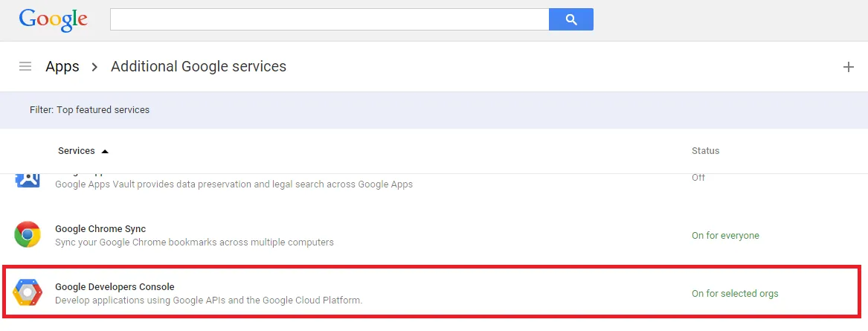The width and height of the screenshot is (868, 331).
Task: Open the hamburger navigation menu
Action: 25,66
